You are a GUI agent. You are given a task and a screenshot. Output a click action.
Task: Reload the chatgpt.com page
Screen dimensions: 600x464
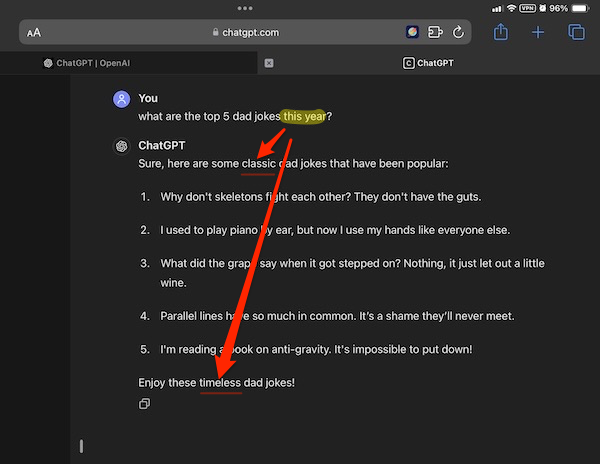click(x=458, y=32)
